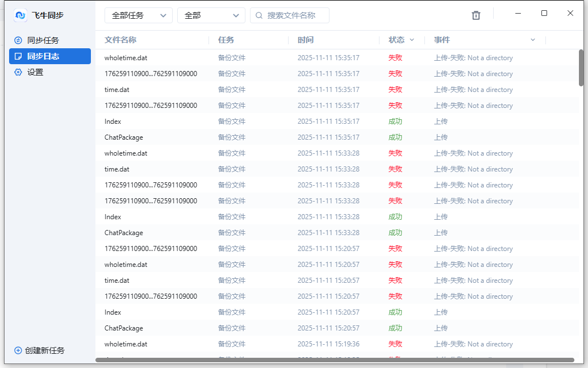The width and height of the screenshot is (588, 368).
Task: Maximize the application window
Action: [544, 13]
